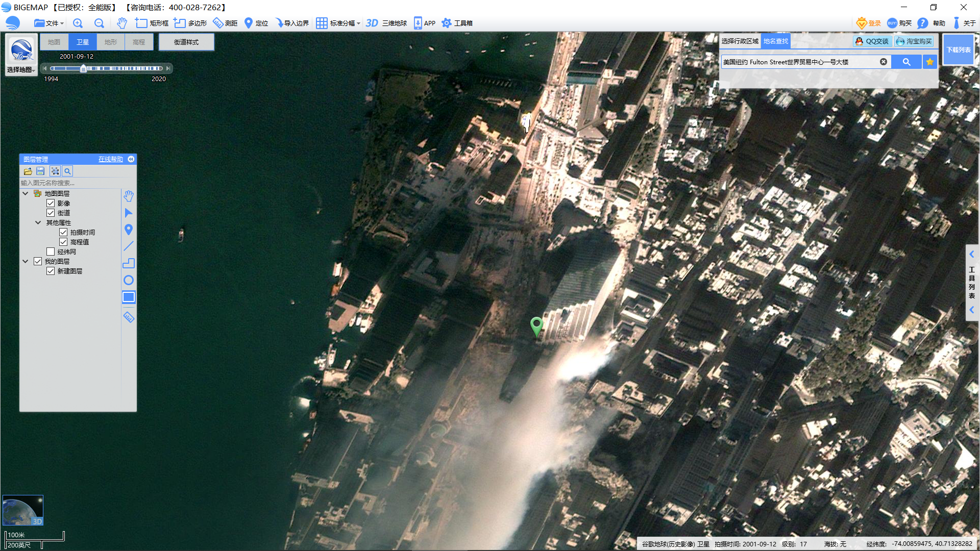The width and height of the screenshot is (980, 551).
Task: Open the 帮助 help menu
Action: pos(931,23)
